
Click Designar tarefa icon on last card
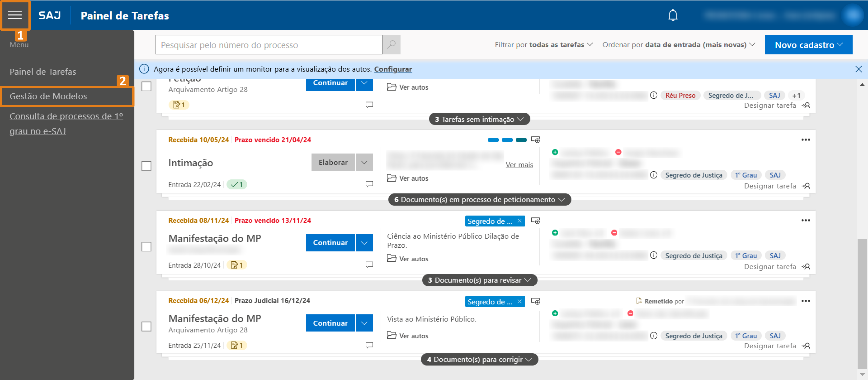pyautogui.click(x=806, y=346)
